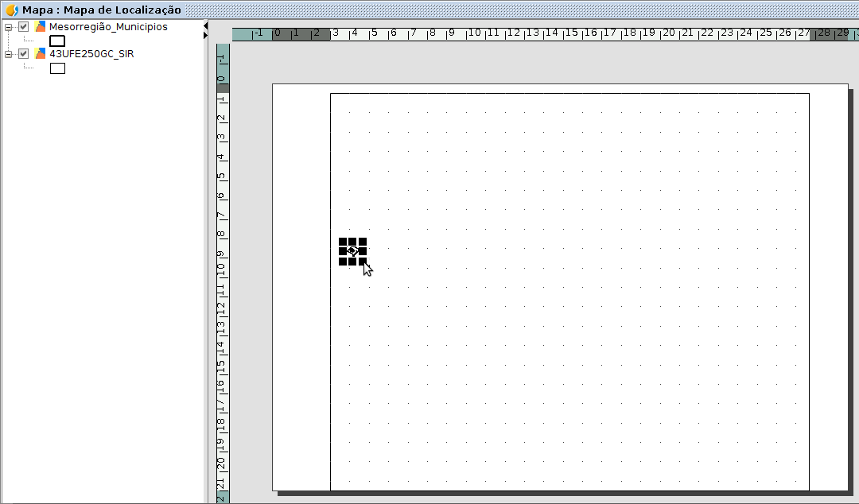Uncheck the 43UFE250GC_SIR layer visibility checkbox
859x504 pixels.
pyautogui.click(x=24, y=54)
